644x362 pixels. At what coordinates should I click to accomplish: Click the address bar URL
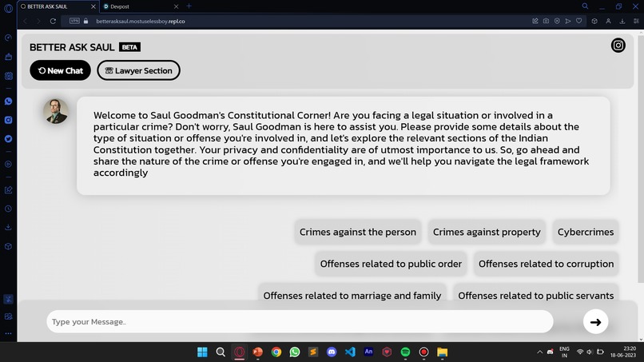141,21
